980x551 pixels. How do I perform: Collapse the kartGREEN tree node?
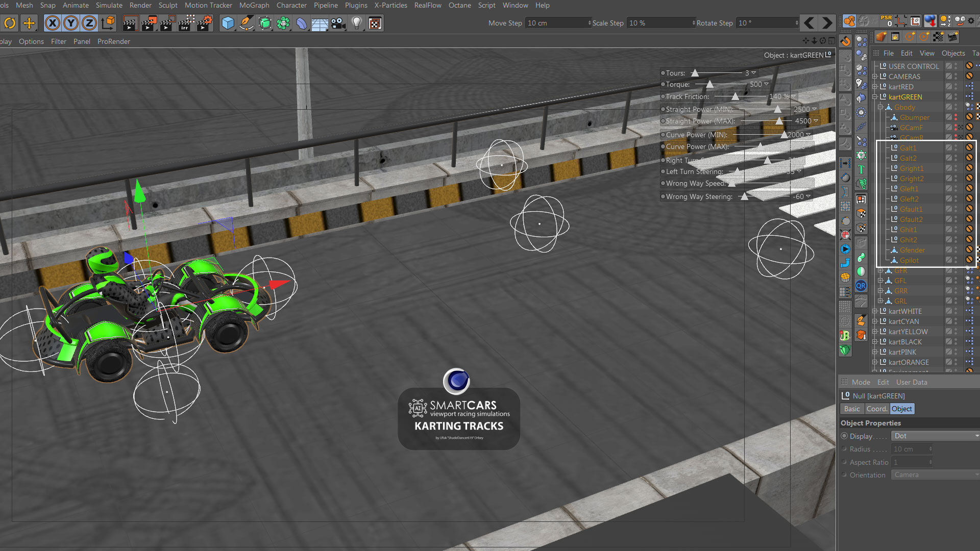pyautogui.click(x=875, y=97)
